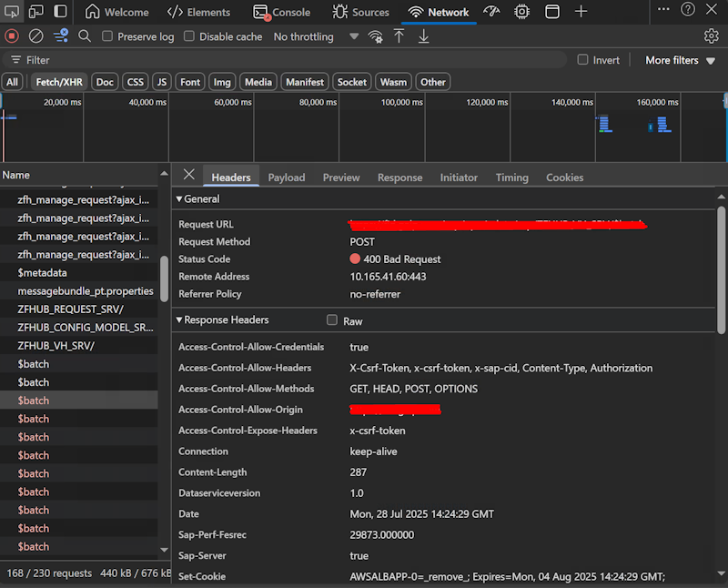The width and height of the screenshot is (728, 588).
Task: Select the Img request filter
Action: (222, 81)
